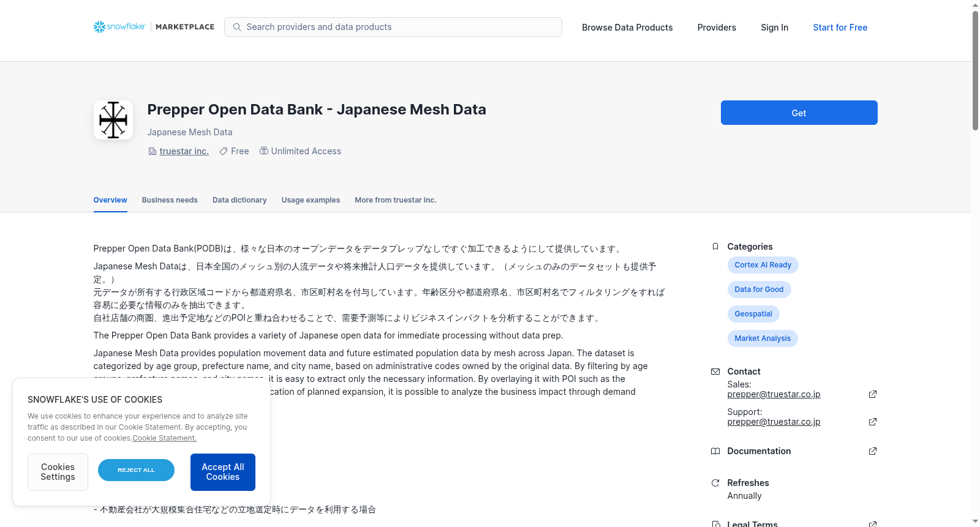Click the blue Get button
Image resolution: width=980 pixels, height=527 pixels.
tap(799, 113)
